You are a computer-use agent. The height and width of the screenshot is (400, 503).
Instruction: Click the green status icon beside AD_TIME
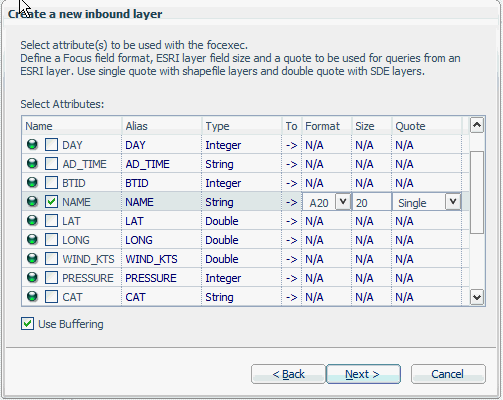[x=32, y=164]
